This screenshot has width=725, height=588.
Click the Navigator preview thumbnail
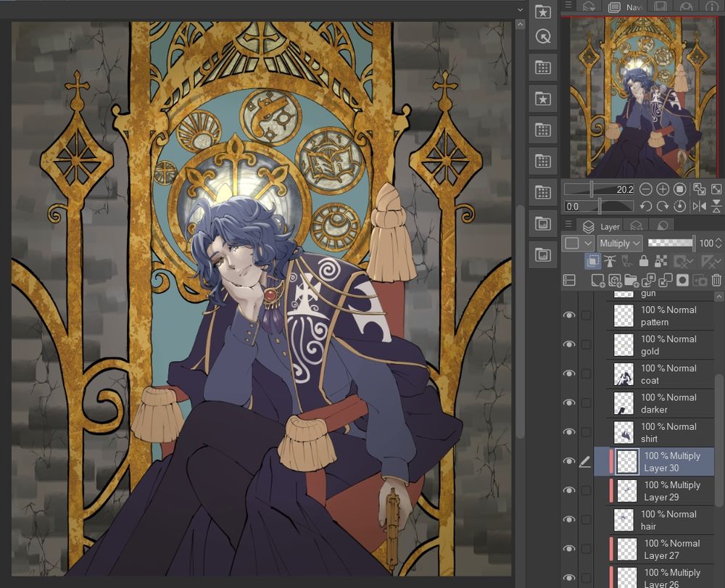[x=642, y=98]
